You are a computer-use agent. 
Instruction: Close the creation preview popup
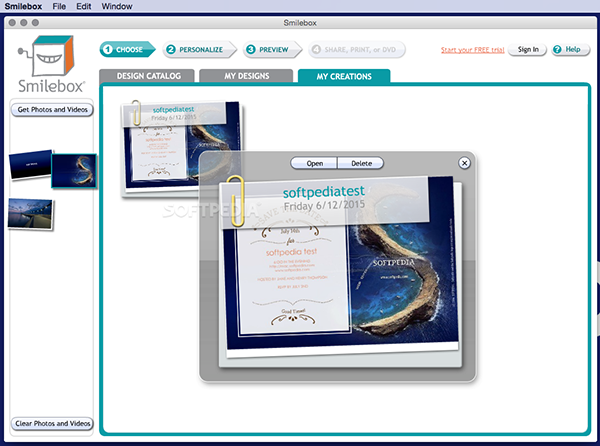click(x=464, y=163)
